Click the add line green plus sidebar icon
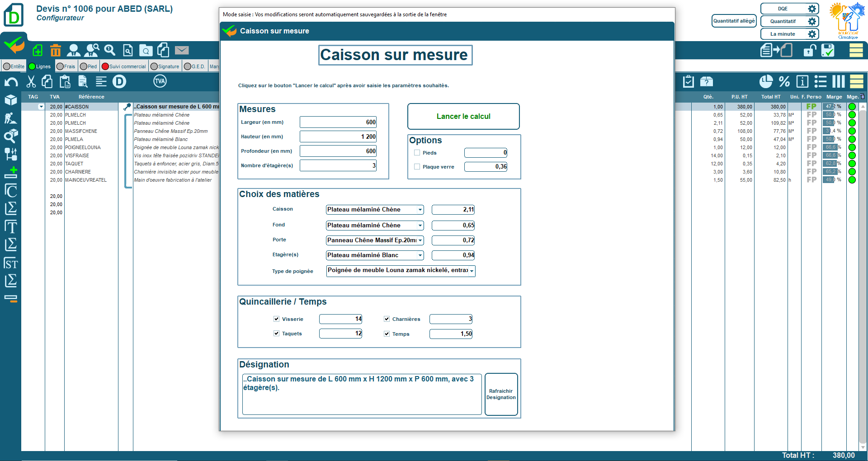 11,172
